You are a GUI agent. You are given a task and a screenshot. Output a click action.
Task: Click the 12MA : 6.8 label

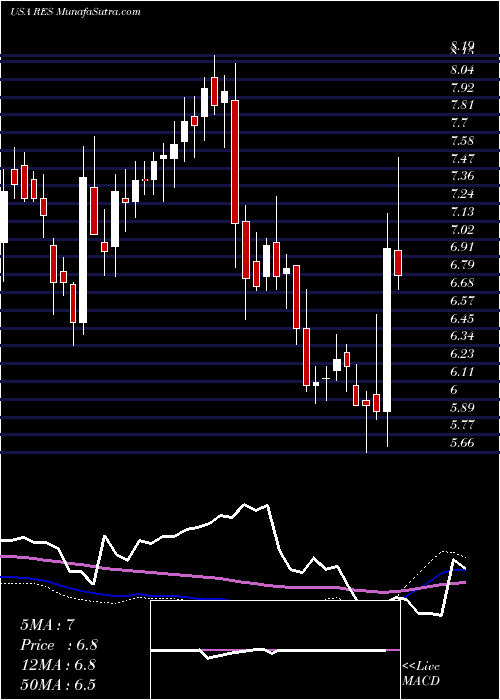coord(58,665)
